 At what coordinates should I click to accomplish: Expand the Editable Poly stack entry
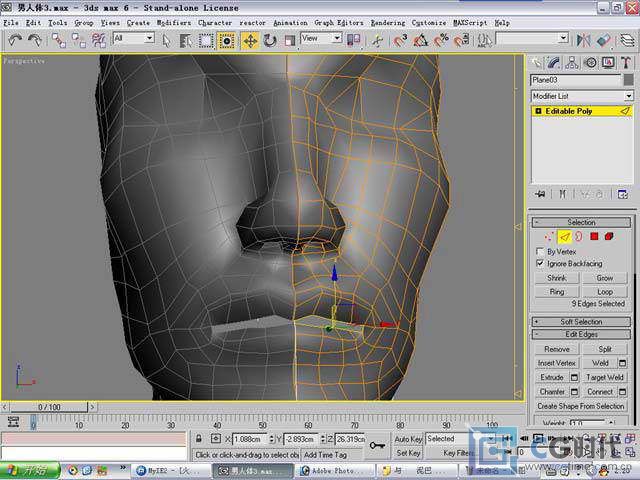[538, 111]
